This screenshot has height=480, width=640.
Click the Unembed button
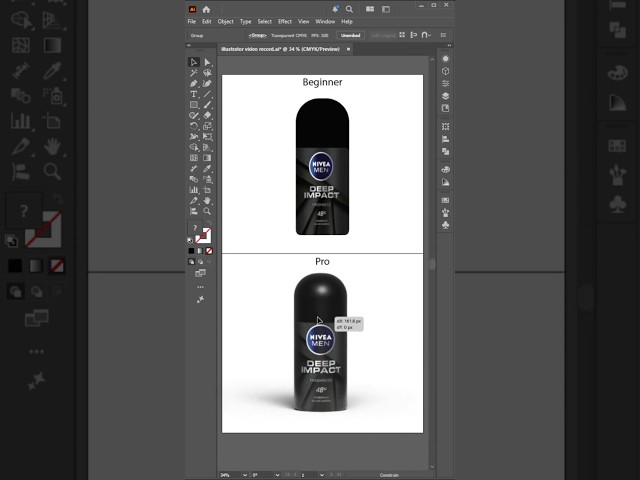pyautogui.click(x=351, y=36)
